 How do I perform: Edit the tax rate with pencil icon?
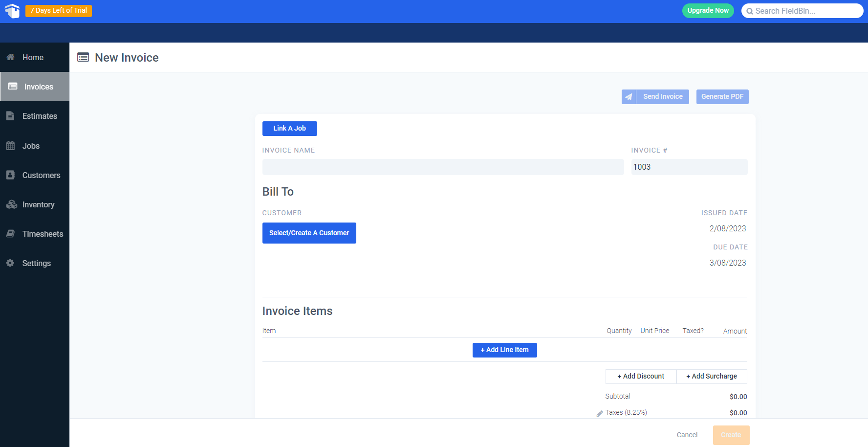[x=600, y=413]
